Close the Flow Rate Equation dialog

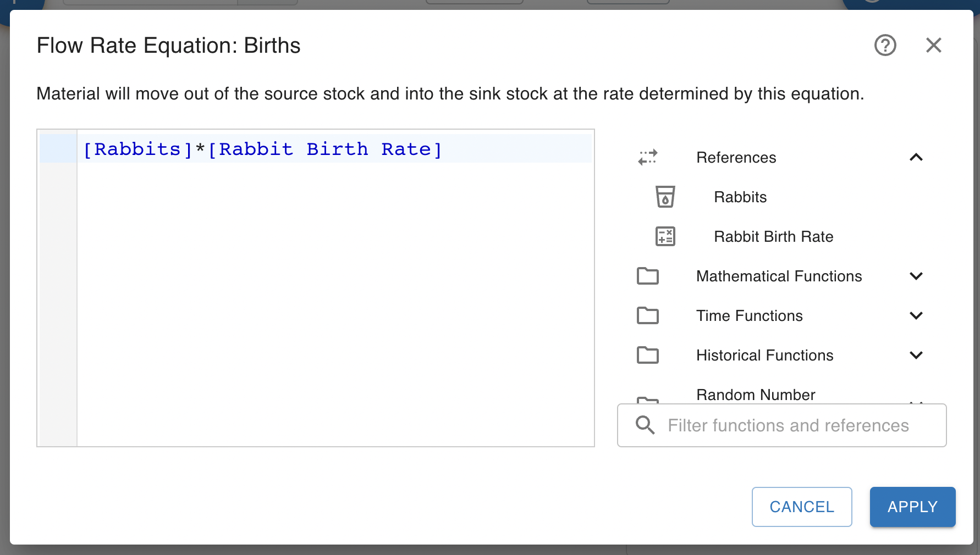point(933,45)
